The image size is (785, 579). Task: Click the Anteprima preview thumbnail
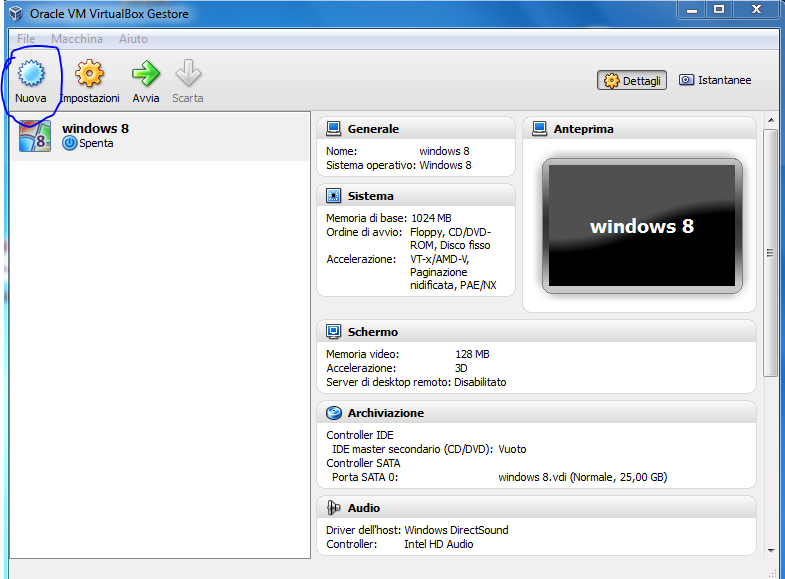click(642, 226)
